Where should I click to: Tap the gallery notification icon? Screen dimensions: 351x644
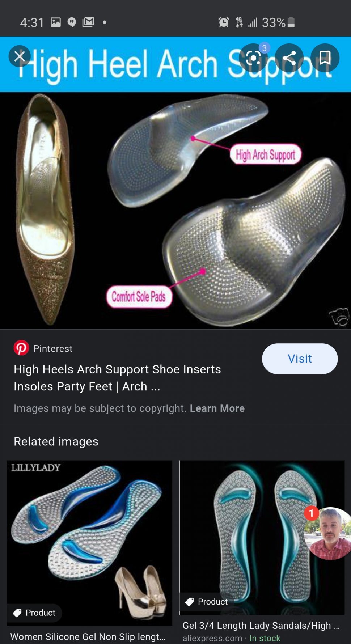click(x=56, y=22)
